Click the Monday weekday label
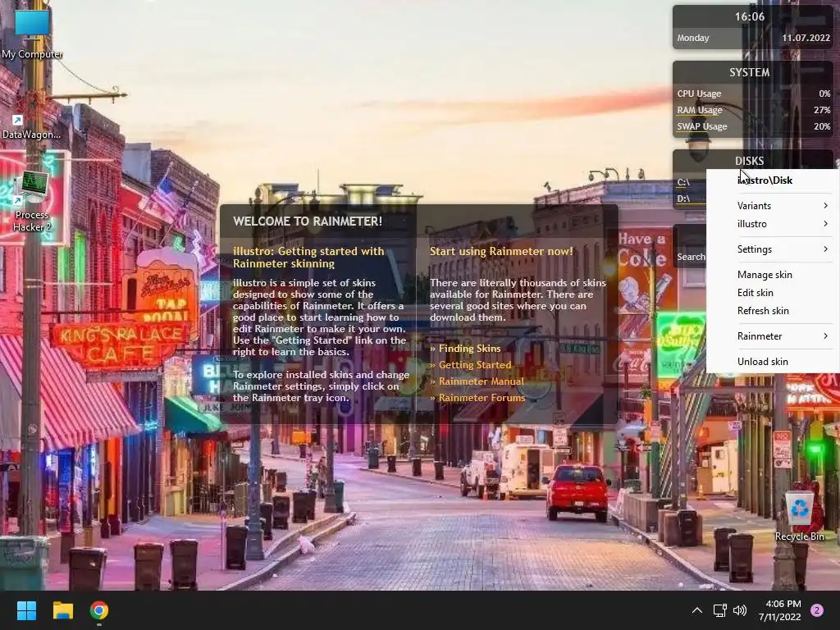 pos(692,38)
